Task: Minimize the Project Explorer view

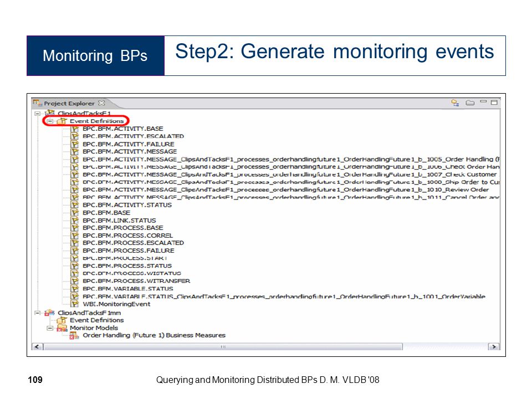Action: click(x=483, y=102)
